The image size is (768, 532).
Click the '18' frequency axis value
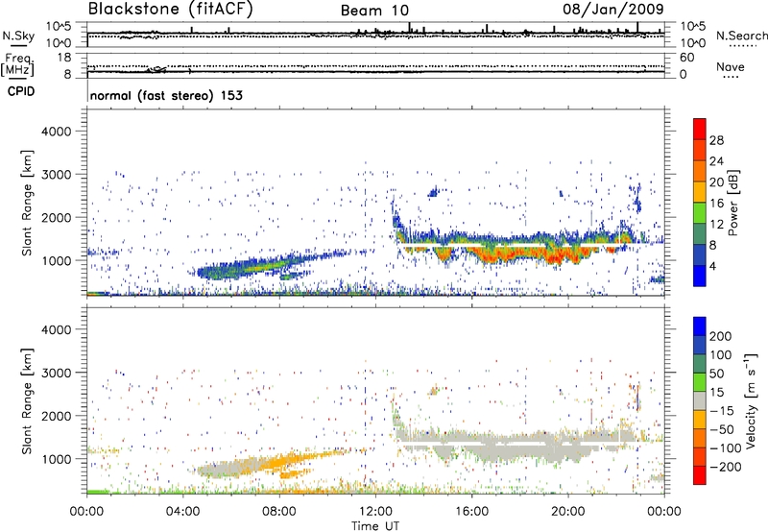(64, 58)
